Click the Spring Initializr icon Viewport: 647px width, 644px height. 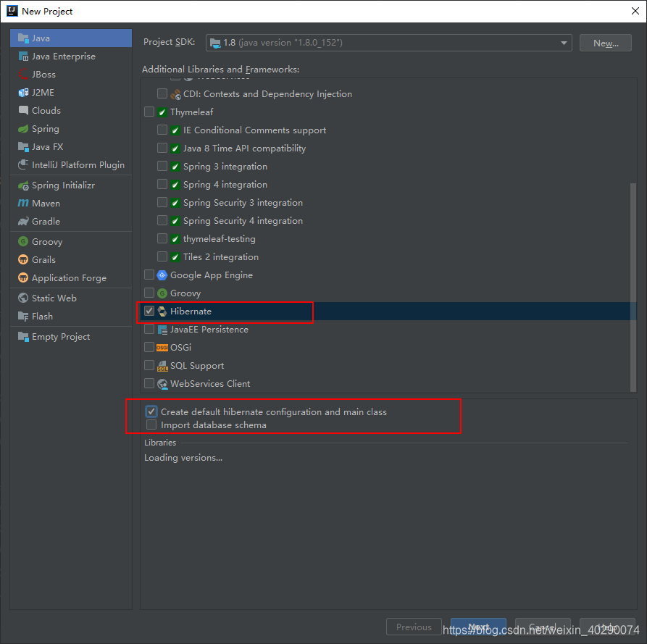23,185
